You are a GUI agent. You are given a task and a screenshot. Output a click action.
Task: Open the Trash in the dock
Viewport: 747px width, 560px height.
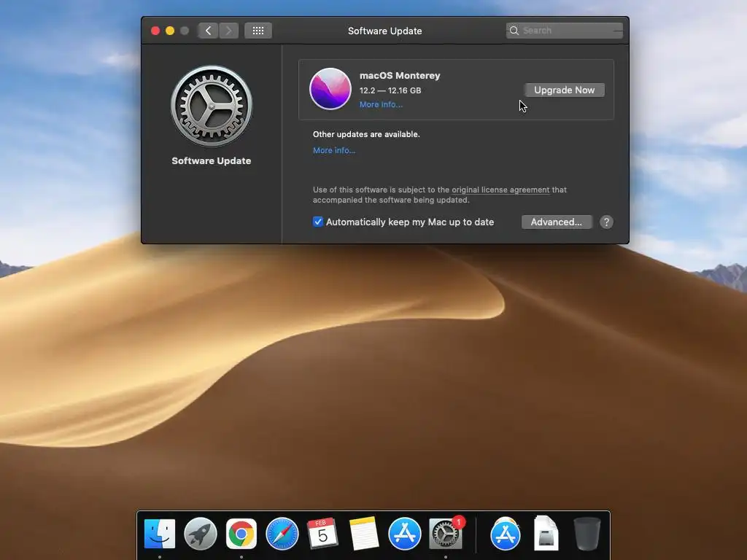(587, 533)
